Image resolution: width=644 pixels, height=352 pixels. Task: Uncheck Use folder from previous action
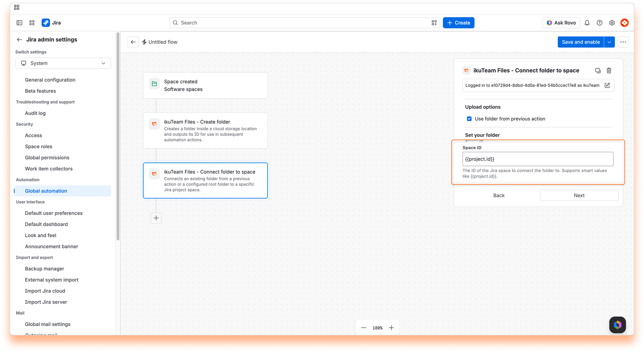pos(469,119)
